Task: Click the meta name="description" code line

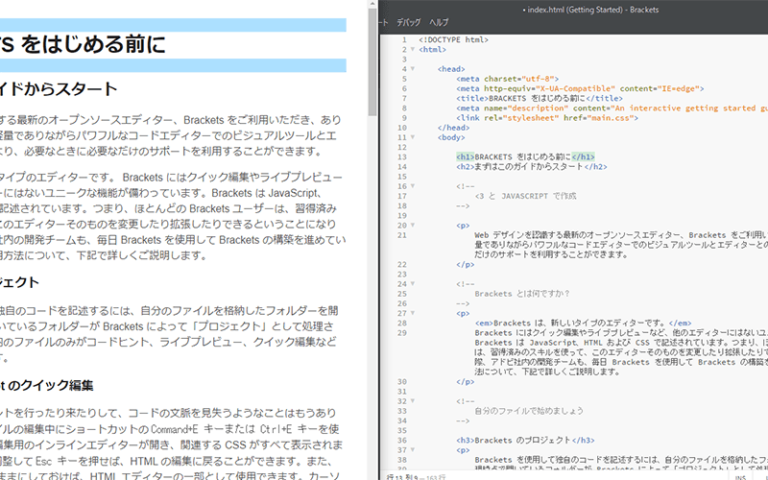Action: coord(612,108)
